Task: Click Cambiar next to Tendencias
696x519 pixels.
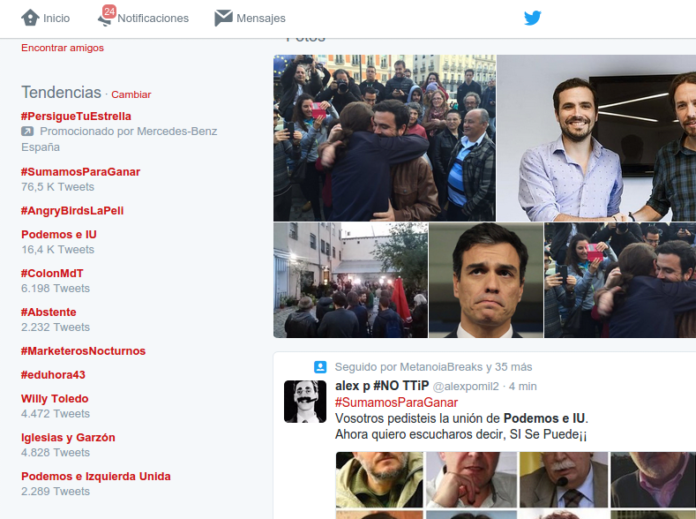Action: coord(131,94)
